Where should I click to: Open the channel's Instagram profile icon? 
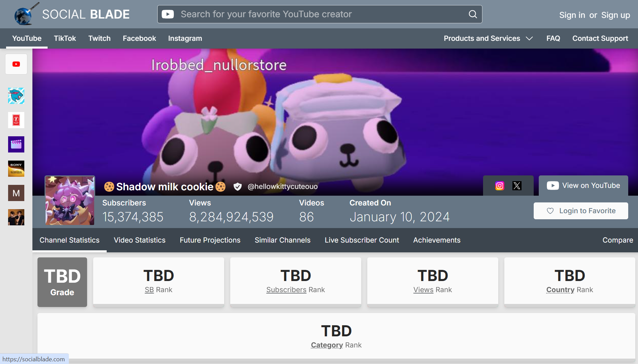(x=500, y=186)
